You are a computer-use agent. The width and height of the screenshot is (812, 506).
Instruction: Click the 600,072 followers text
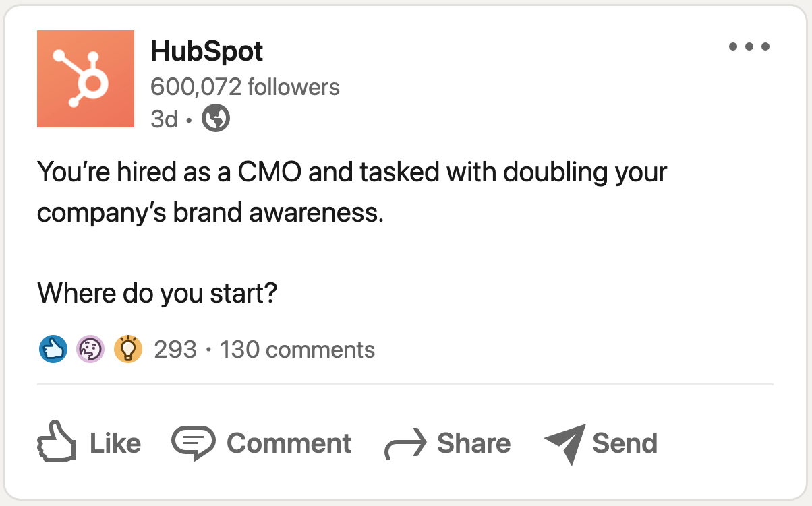(245, 86)
